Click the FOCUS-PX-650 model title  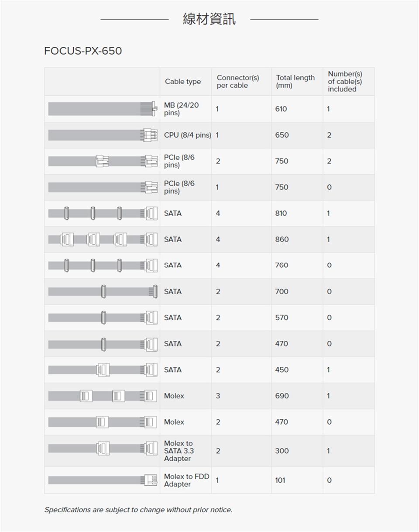coord(83,51)
